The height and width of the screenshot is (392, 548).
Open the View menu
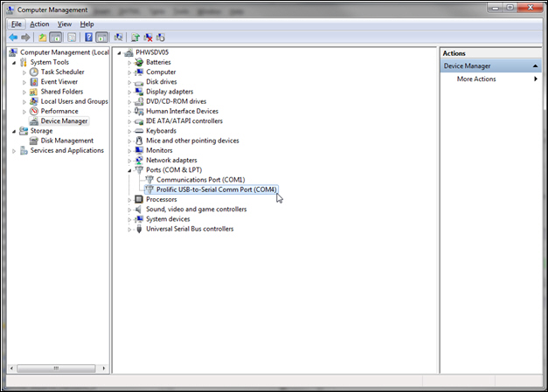[x=65, y=24]
